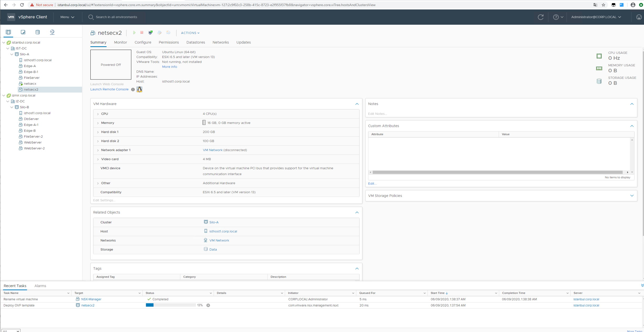Open the Storage inventory view icon
The image size is (644, 332).
click(x=37, y=32)
